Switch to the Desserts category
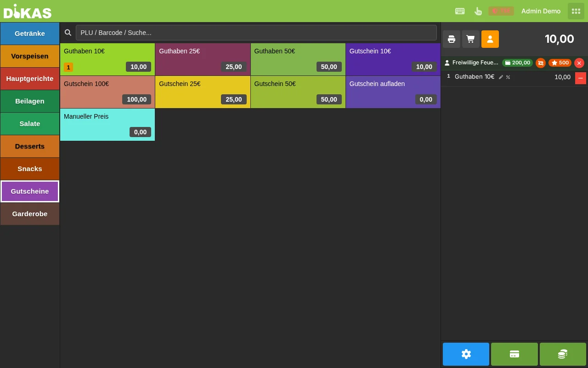The width and height of the screenshot is (588, 368). (30, 146)
